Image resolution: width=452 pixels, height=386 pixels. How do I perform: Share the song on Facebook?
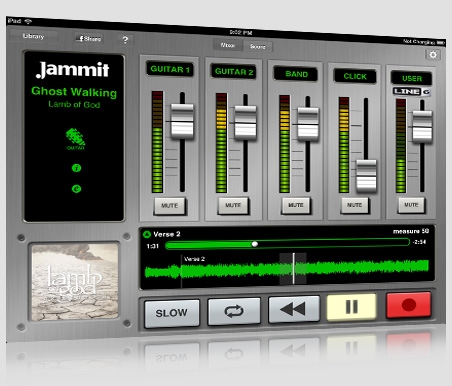89,39
